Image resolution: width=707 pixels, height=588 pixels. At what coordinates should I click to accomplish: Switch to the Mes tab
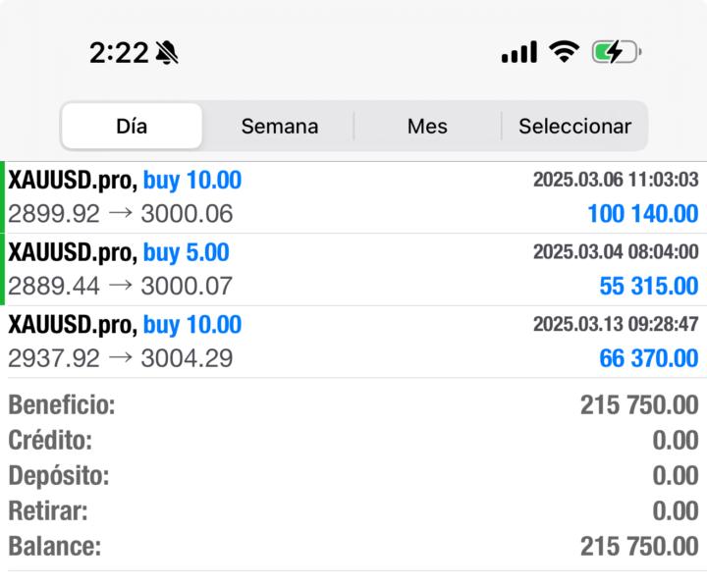(x=427, y=127)
